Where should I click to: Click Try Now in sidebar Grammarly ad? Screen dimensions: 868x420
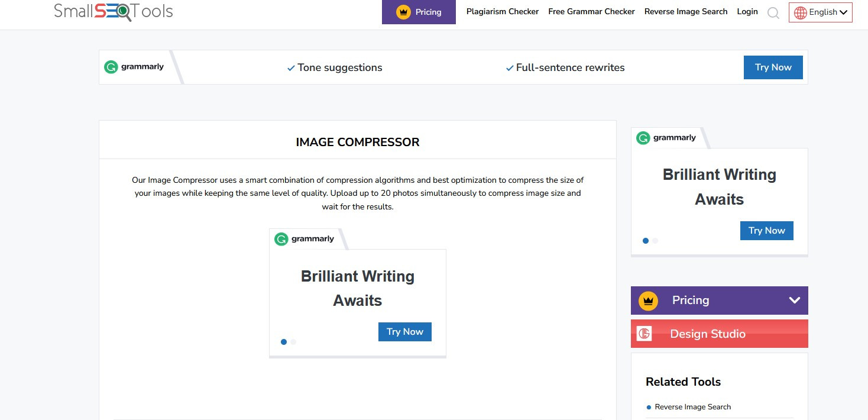(x=766, y=231)
